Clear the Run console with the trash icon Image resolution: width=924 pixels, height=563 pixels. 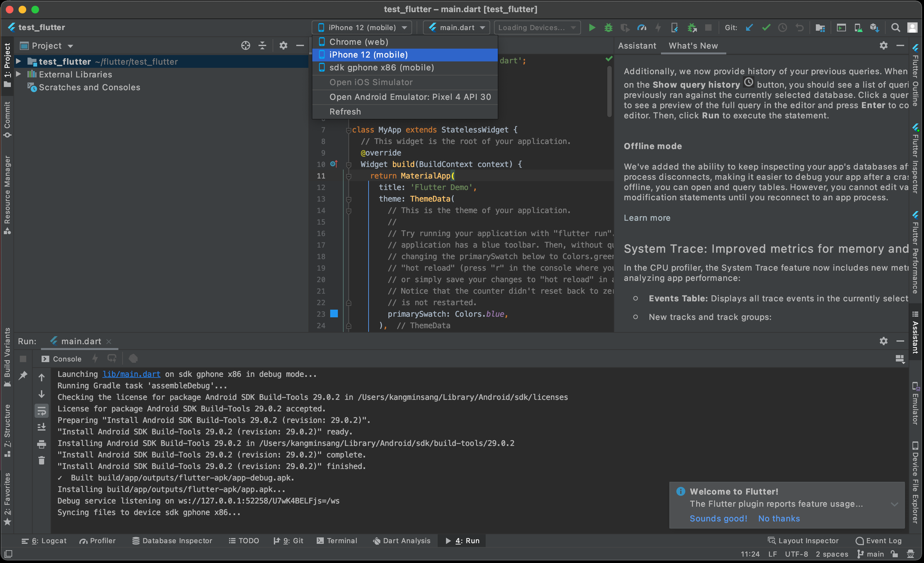coord(42,460)
